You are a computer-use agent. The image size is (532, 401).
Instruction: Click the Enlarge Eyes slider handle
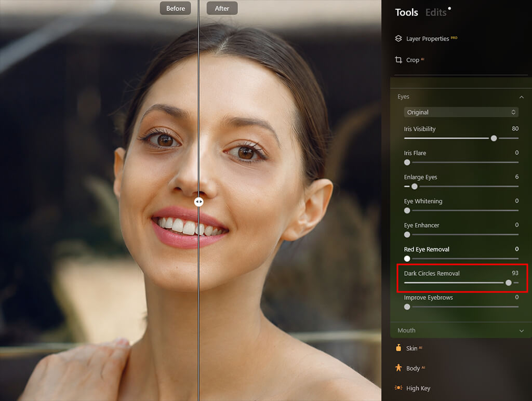pyautogui.click(x=414, y=186)
